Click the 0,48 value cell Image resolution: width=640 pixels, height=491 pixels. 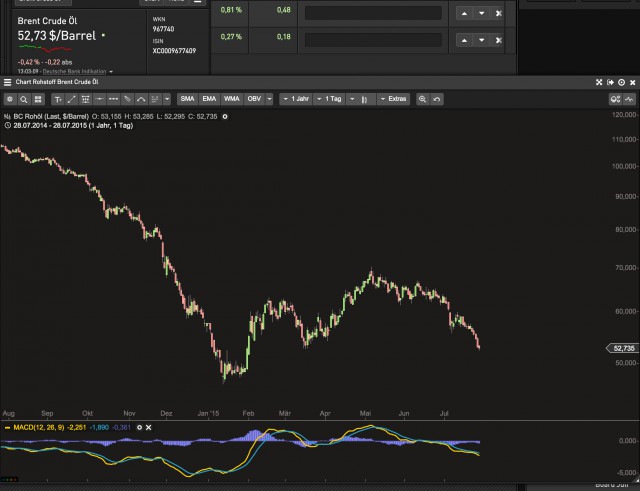point(283,10)
